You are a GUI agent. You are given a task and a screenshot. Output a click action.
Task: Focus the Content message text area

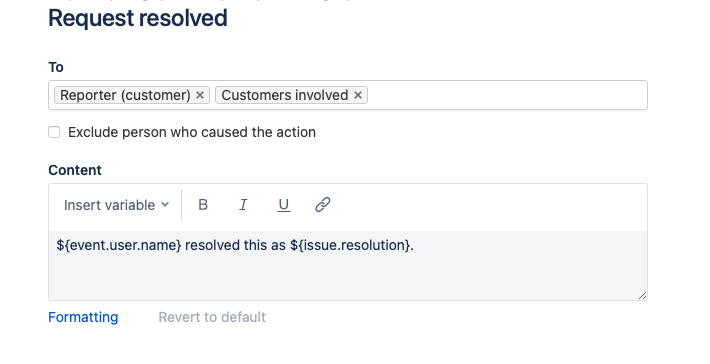348,266
